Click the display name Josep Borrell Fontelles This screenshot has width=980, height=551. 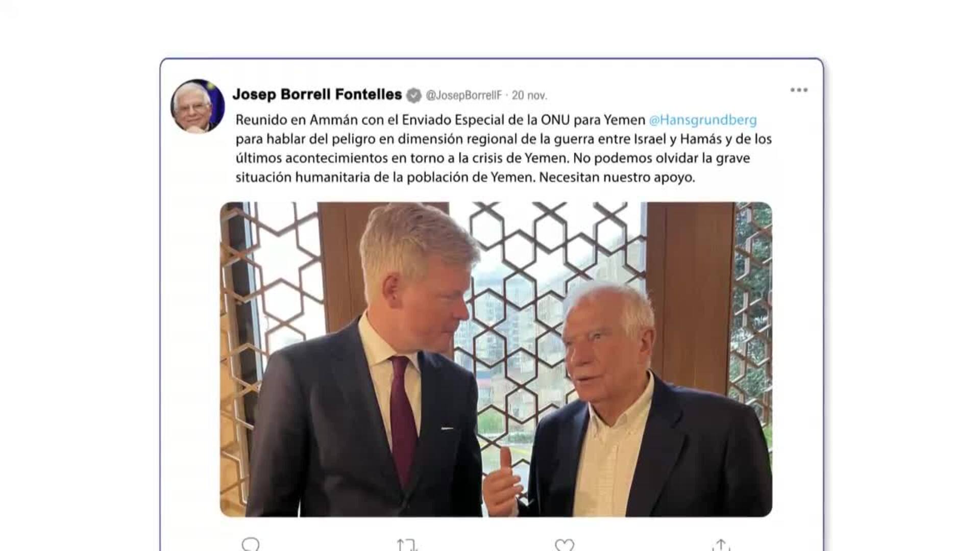(317, 94)
